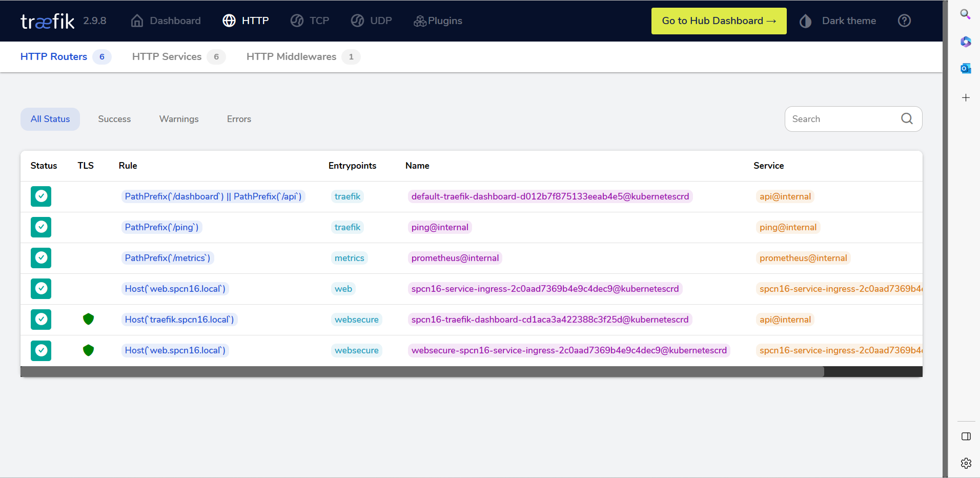Open the HTTP Services tab
This screenshot has width=980, height=478.
[178, 57]
